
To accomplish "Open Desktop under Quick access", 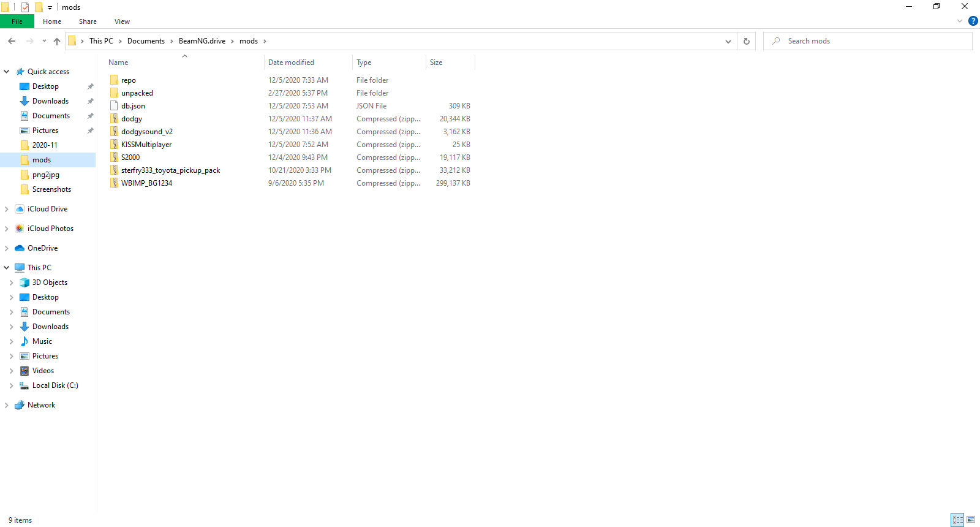I will [x=45, y=86].
